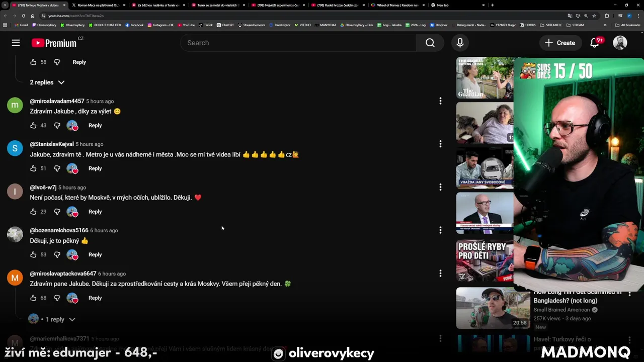Dislike the @miroslavaptackova6647 comment
Image resolution: width=644 pixels, height=362 pixels.
57,298
